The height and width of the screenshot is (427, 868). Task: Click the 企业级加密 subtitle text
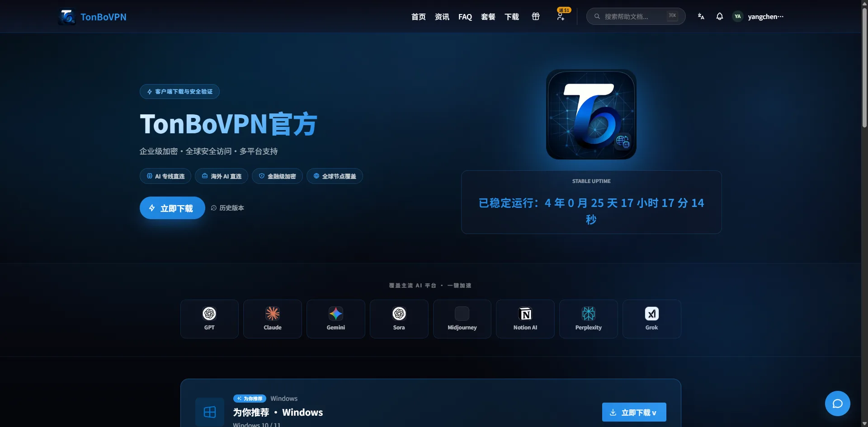(x=208, y=151)
